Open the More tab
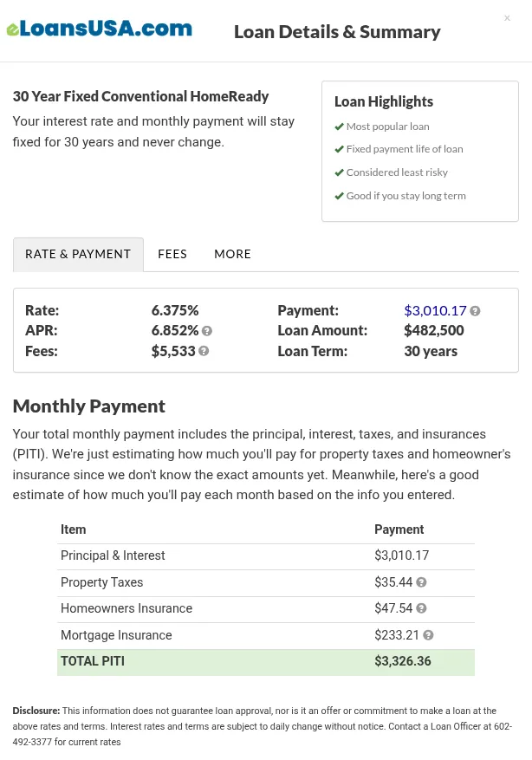 tap(232, 254)
